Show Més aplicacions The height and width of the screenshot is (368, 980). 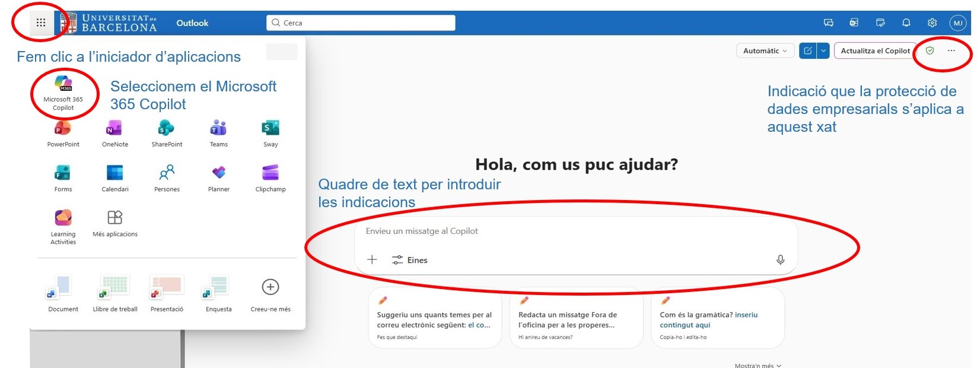click(115, 223)
